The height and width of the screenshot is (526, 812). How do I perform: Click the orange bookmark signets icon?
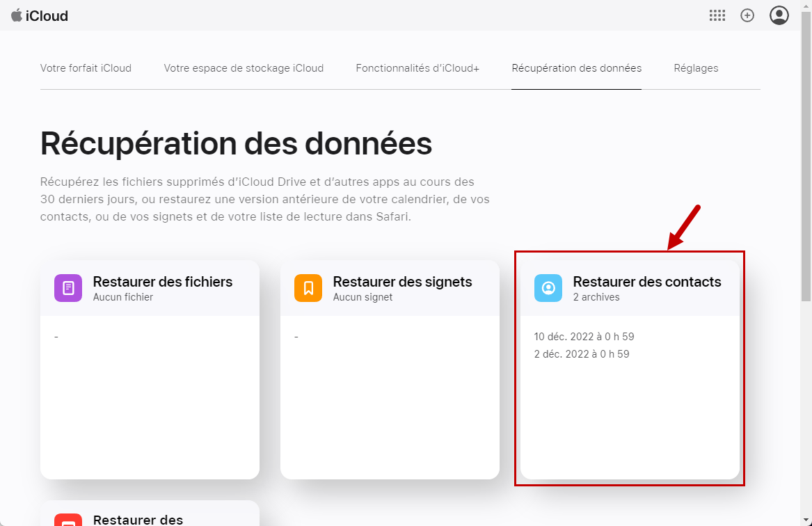(308, 288)
